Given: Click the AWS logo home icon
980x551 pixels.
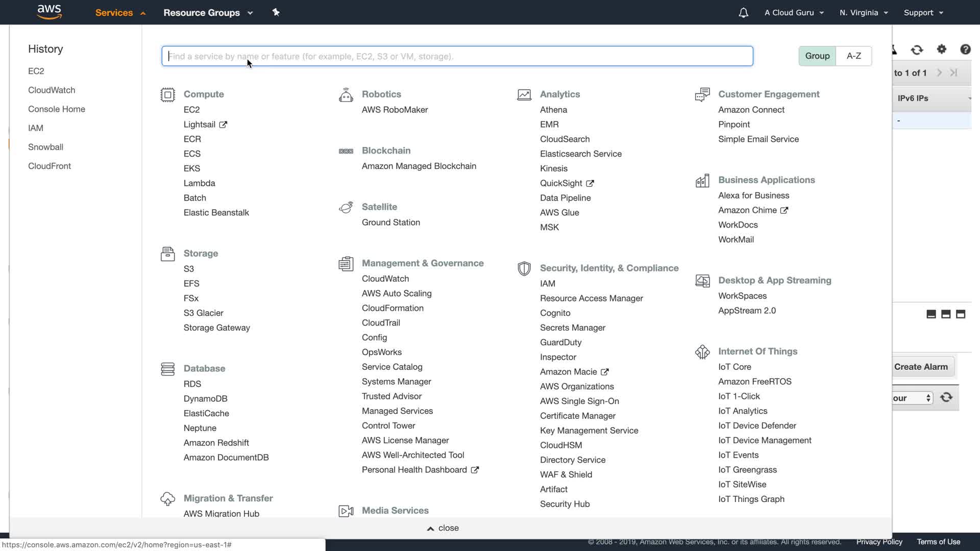Looking at the screenshot, I should (50, 12).
